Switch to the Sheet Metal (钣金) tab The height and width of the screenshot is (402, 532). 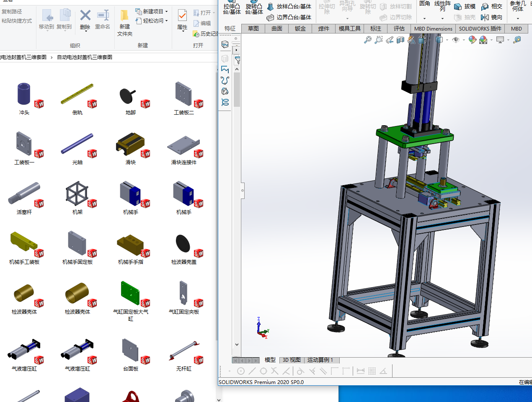coord(300,28)
